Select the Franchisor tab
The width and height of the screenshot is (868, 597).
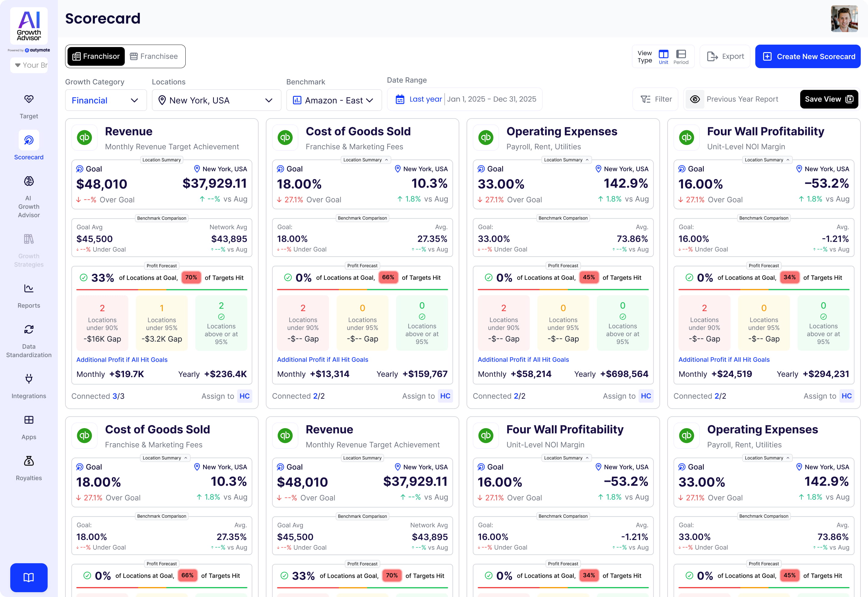pos(96,56)
